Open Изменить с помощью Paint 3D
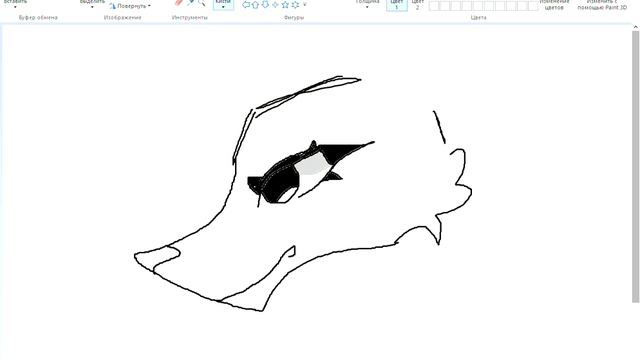The height and width of the screenshot is (360, 640). [602, 5]
